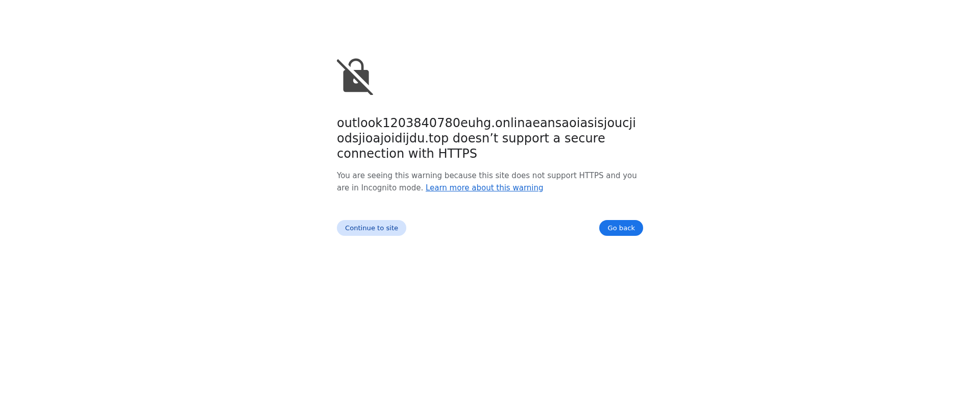Click 'You are seeing this warning' sentence
The width and height of the screenshot is (980, 414).
(389, 176)
